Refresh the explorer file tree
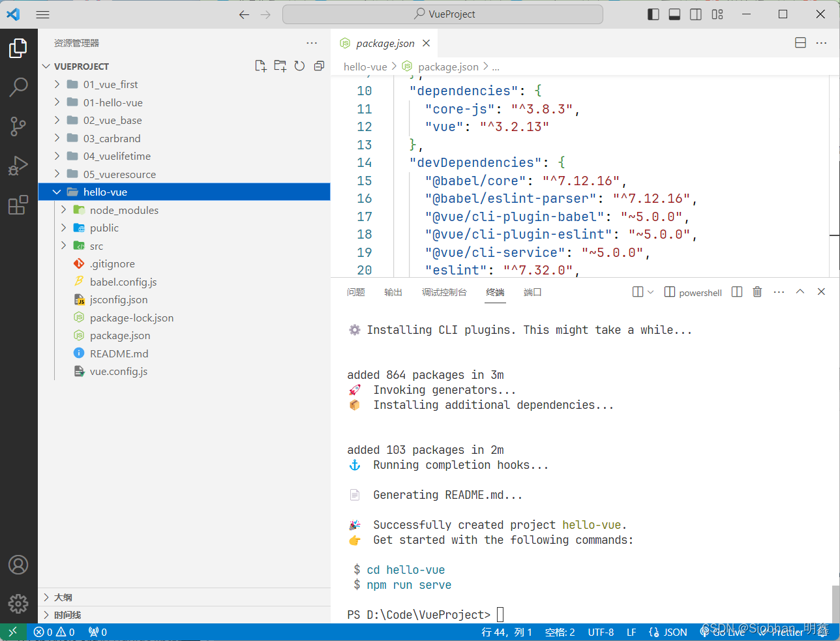 299,66
